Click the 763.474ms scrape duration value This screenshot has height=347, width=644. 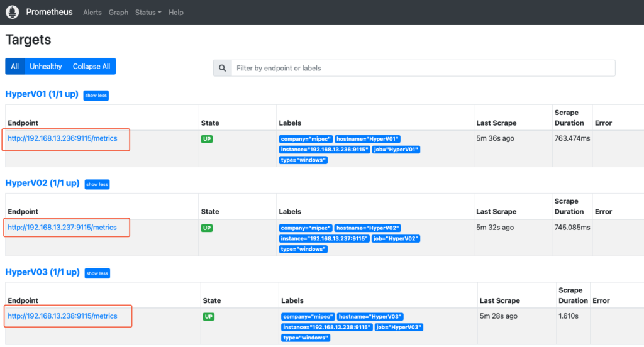572,138
